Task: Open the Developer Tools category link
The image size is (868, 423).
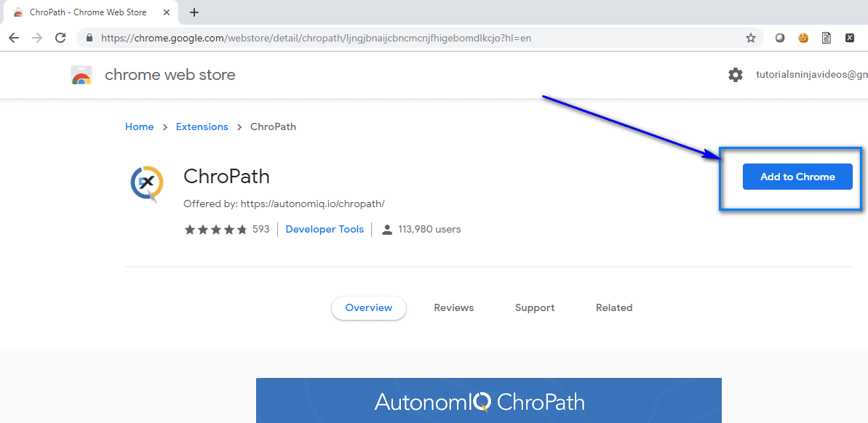Action: pyautogui.click(x=324, y=229)
